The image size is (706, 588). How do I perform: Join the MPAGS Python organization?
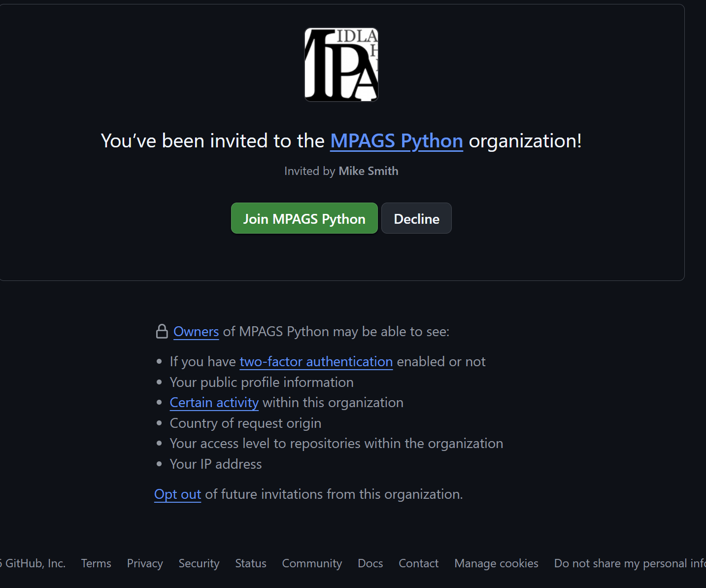(304, 218)
